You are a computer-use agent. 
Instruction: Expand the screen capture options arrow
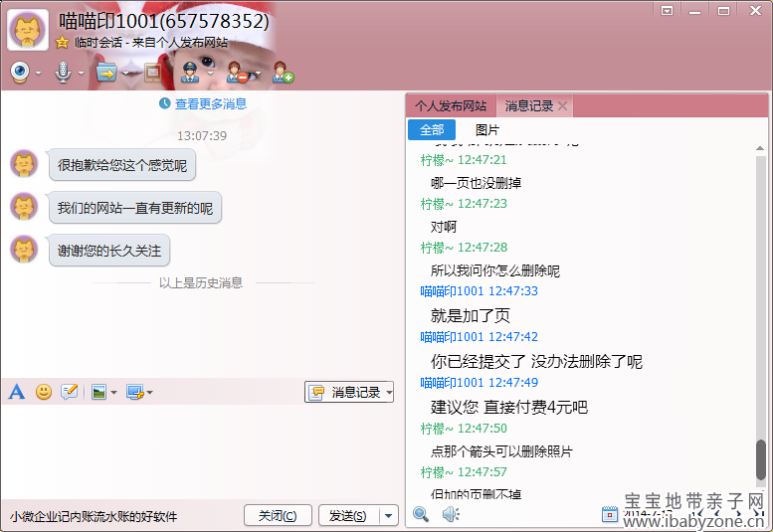150,393
